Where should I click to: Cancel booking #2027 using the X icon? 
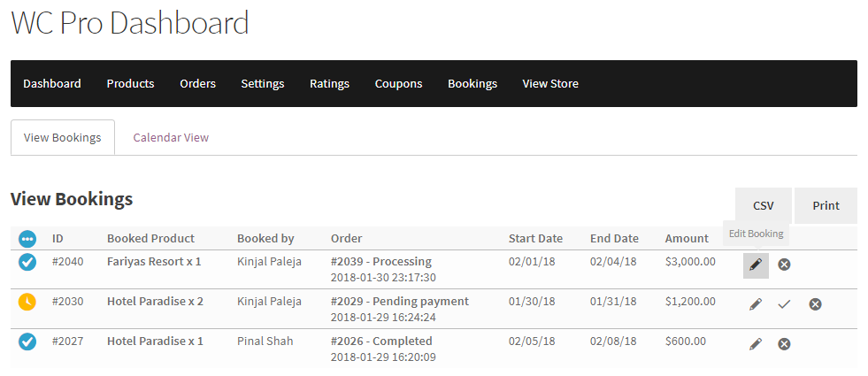pos(784,344)
